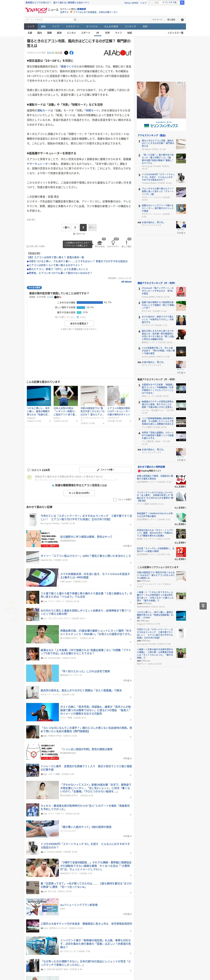Image resolution: width=210 pixels, height=980 pixels.
Task: Click the comment count 226 icon under title
Action: (50, 53)
